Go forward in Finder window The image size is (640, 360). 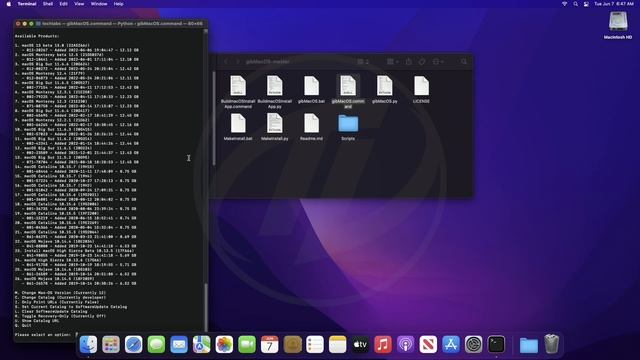[x=238, y=62]
